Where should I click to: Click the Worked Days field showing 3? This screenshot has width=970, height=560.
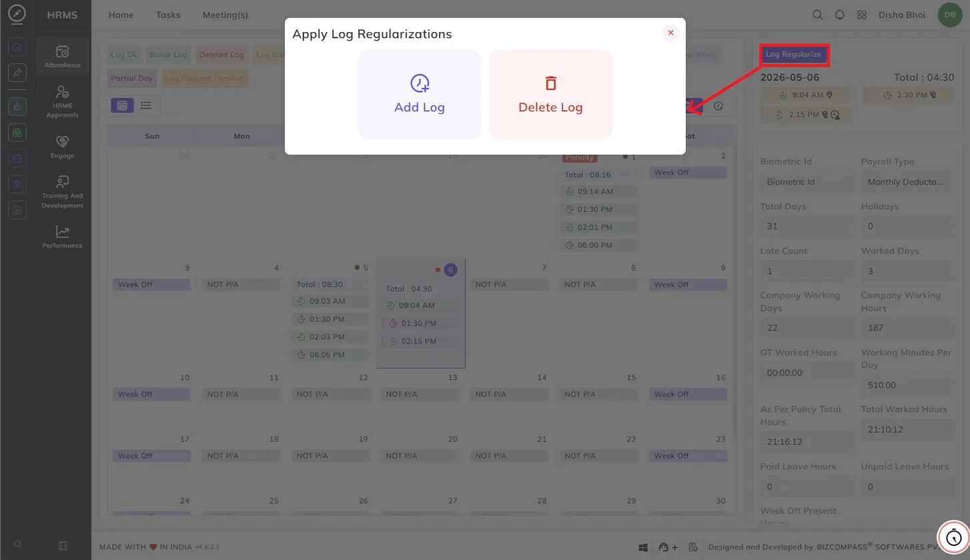click(908, 271)
